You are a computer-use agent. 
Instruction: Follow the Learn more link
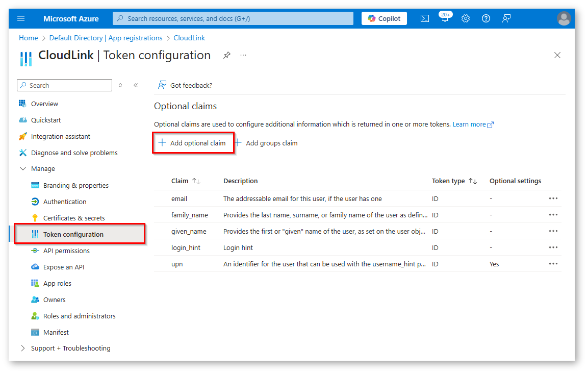click(473, 124)
